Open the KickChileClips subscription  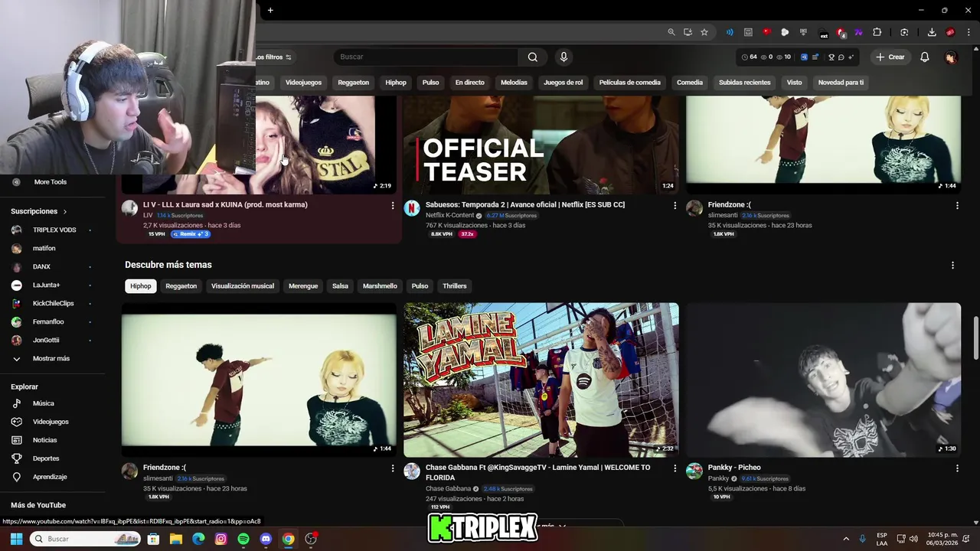(54, 303)
